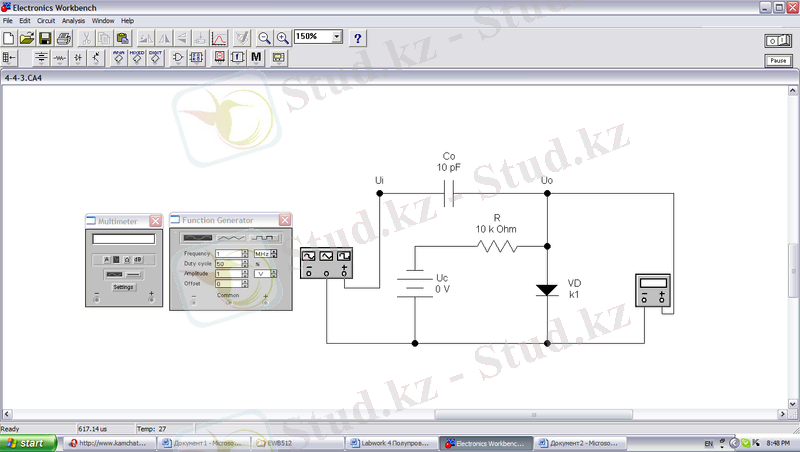
Task: Select triangle waveform in Function Generator
Action: pos(231,237)
